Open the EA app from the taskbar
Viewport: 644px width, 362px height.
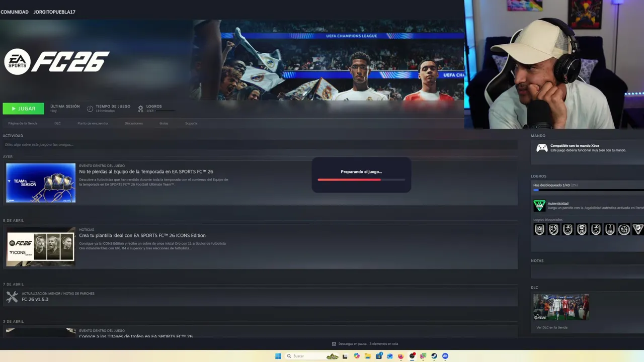point(445,356)
